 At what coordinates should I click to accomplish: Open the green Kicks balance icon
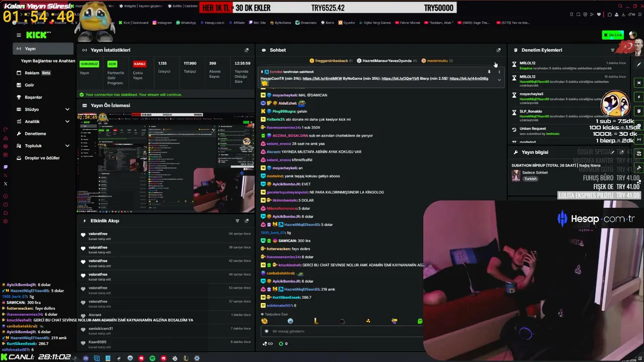coord(281,344)
